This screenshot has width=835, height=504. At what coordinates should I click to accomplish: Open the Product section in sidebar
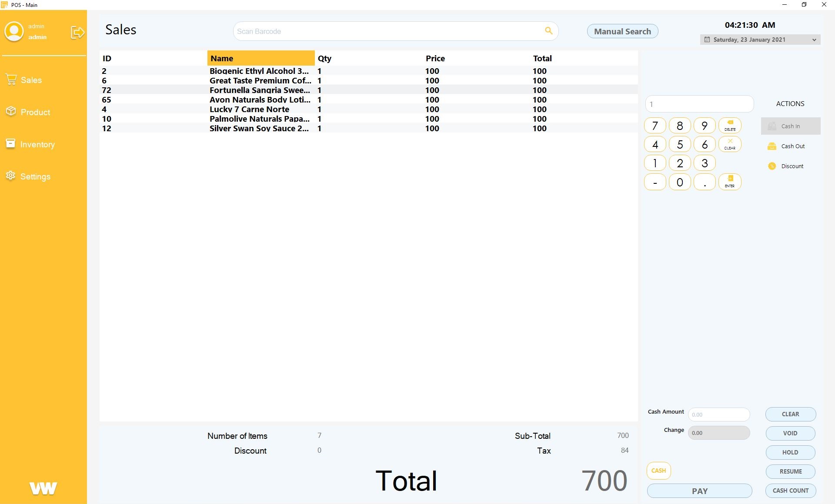[x=35, y=112]
